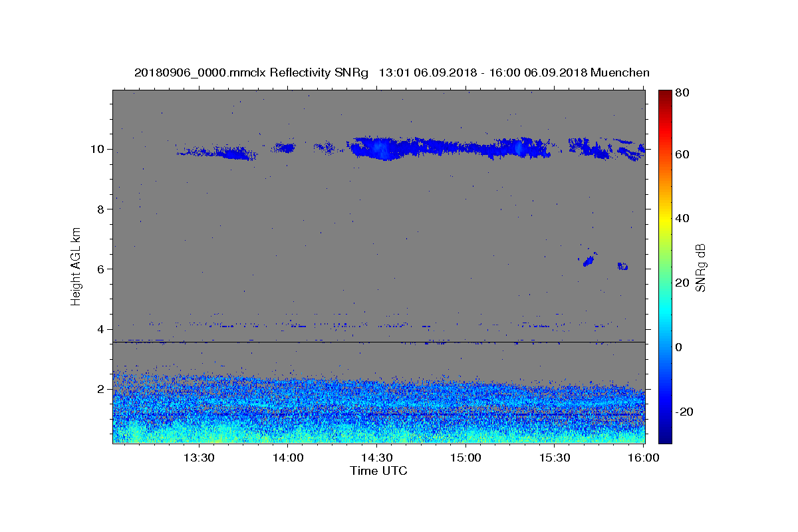798x532 pixels.
Task: Click the 'SNRg dB' colorbar label
Action: (700, 267)
